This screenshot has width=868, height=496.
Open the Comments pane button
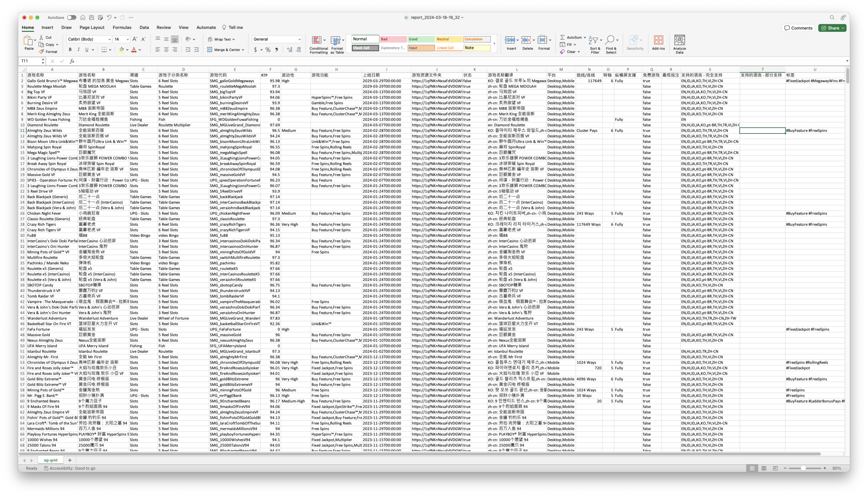click(x=798, y=28)
